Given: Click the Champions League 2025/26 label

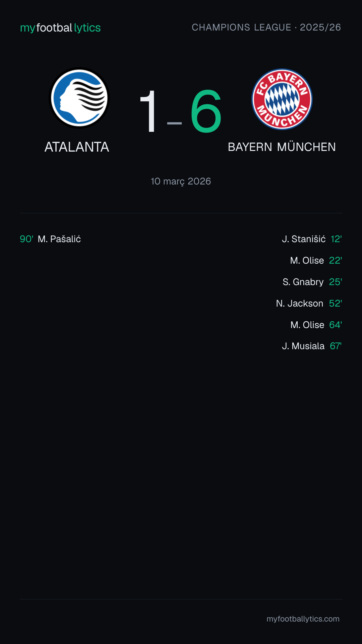Looking at the screenshot, I should click(x=266, y=27).
